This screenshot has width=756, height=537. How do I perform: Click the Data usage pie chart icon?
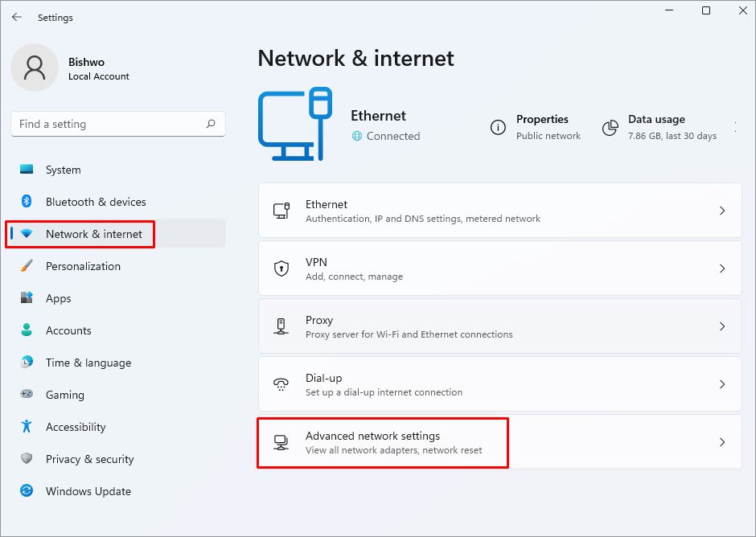tap(610, 128)
